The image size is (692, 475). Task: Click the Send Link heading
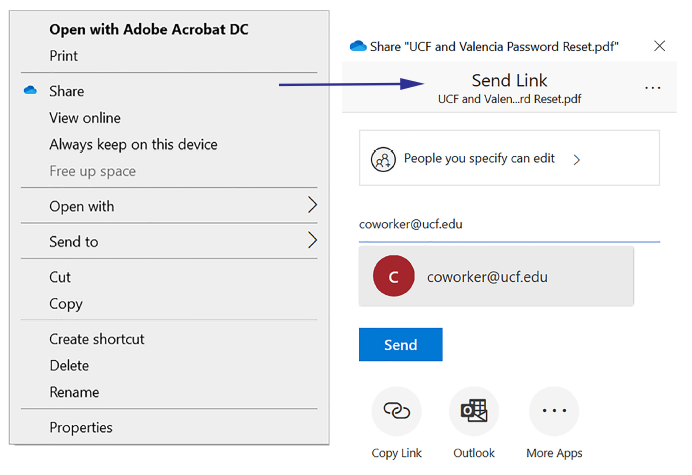(x=509, y=80)
